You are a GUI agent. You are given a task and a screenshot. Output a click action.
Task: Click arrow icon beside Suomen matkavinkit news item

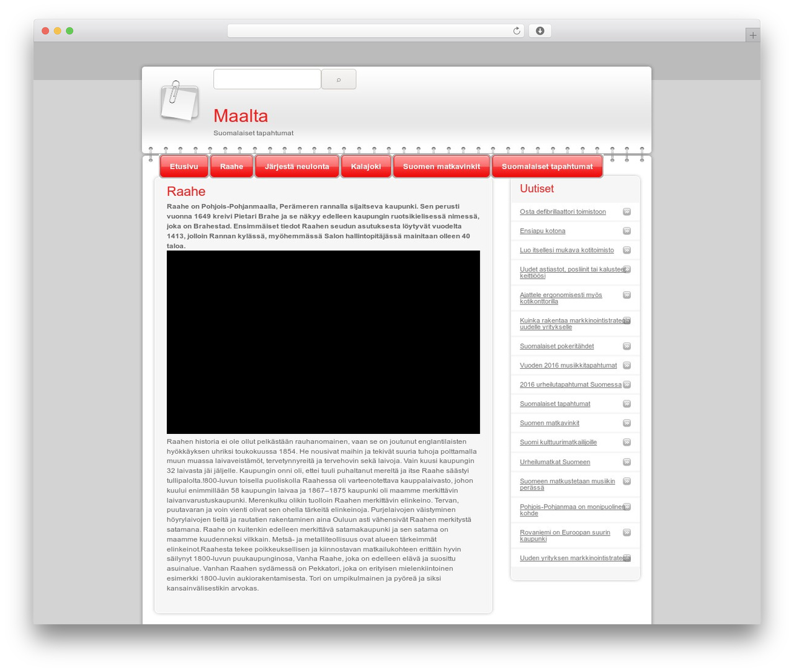coord(627,423)
